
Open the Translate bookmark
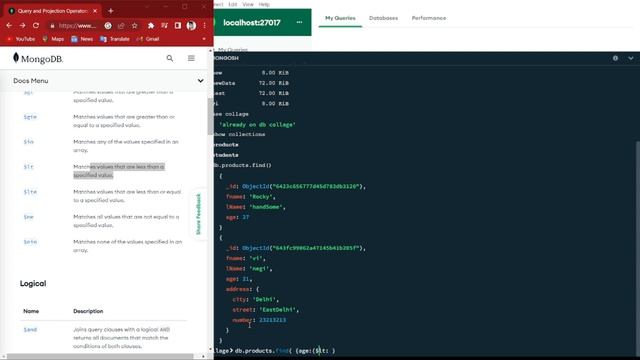(x=115, y=39)
